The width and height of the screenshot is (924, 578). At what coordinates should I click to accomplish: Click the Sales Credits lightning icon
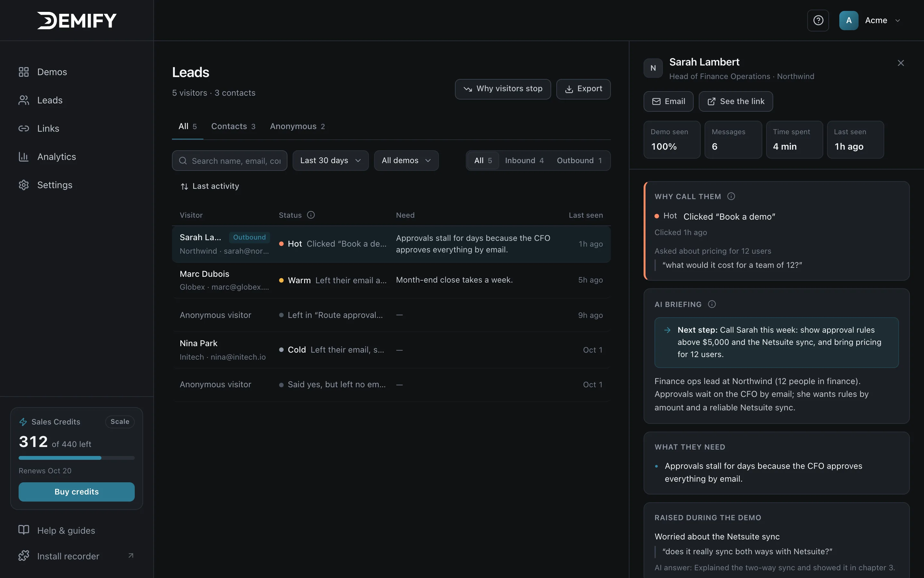[23, 422]
